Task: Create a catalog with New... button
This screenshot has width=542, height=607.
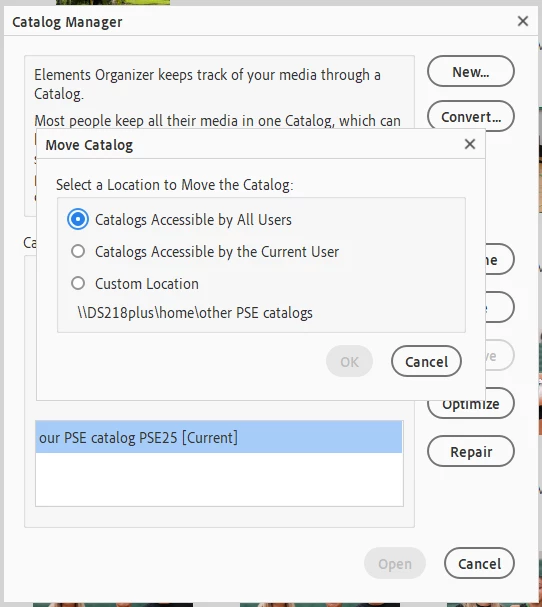Action: coord(471,72)
